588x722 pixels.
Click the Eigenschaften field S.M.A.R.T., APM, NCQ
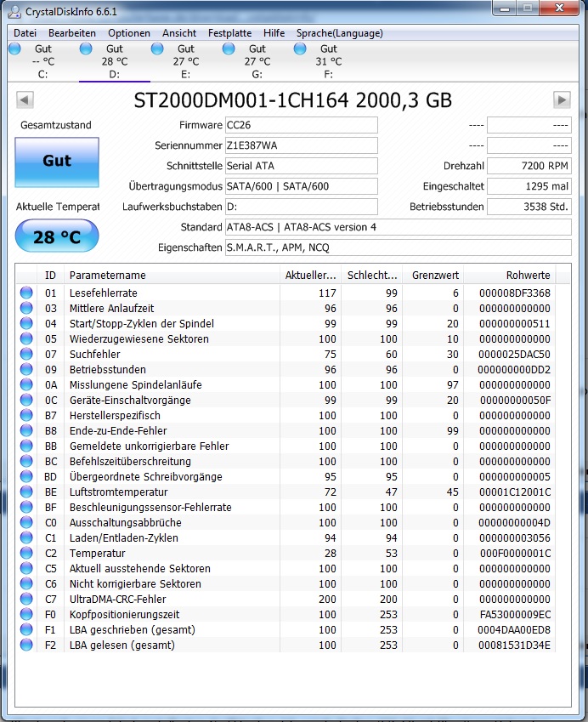point(398,247)
